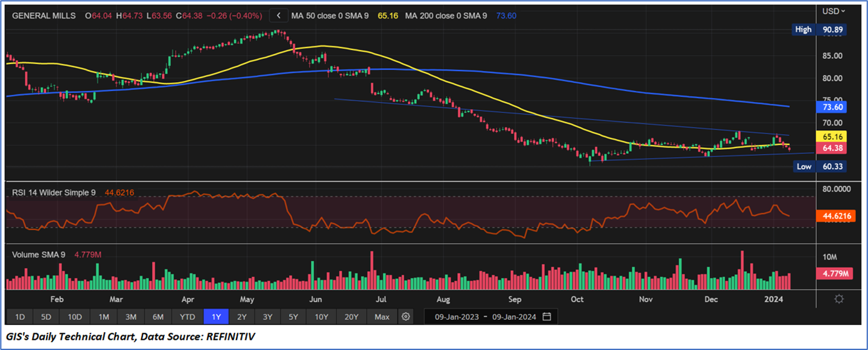Choose the 20Y time range

click(352, 317)
